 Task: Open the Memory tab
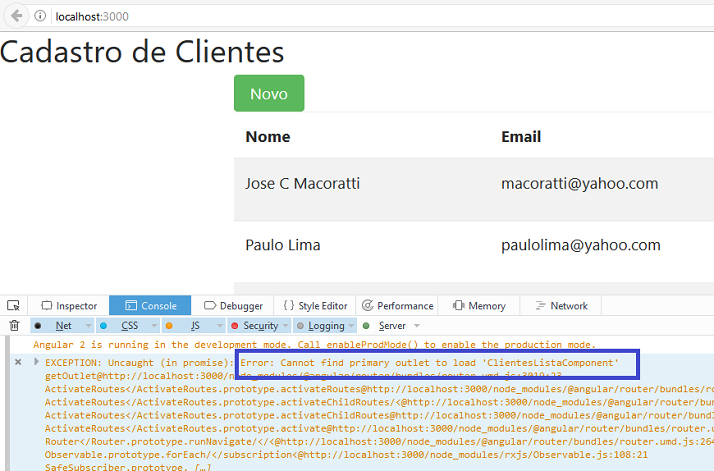point(479,305)
